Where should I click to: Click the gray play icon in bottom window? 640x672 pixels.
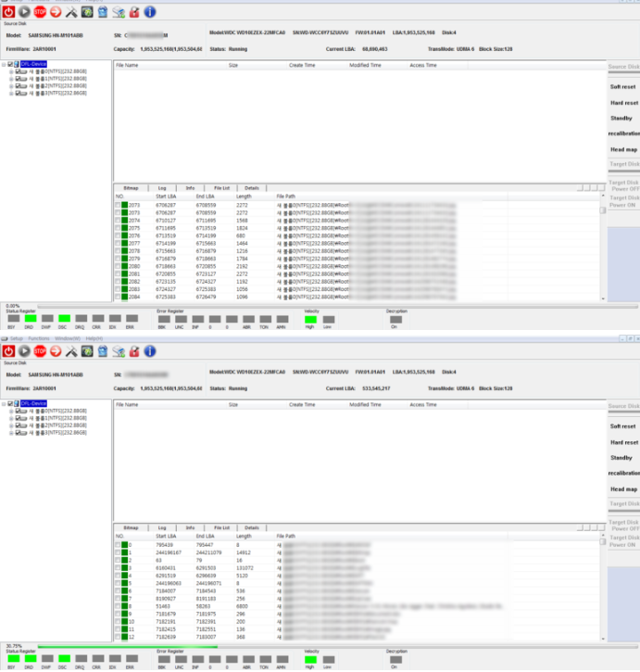(24, 351)
